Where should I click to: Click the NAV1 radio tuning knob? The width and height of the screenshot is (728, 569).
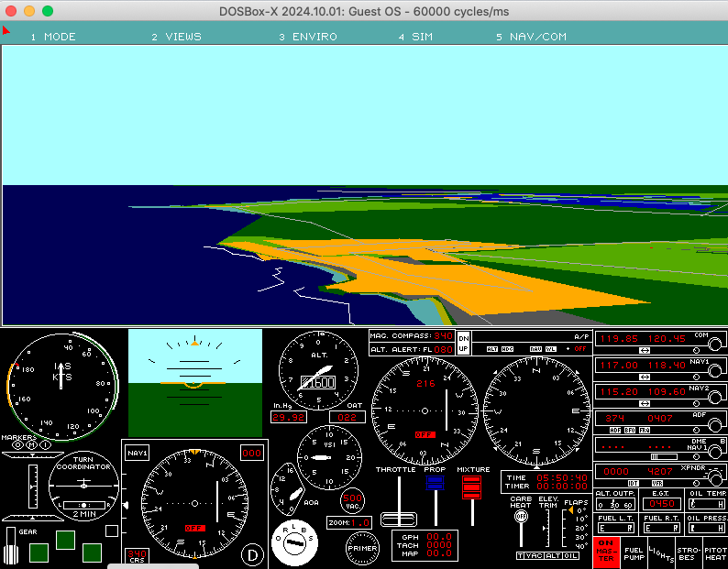[x=715, y=370]
